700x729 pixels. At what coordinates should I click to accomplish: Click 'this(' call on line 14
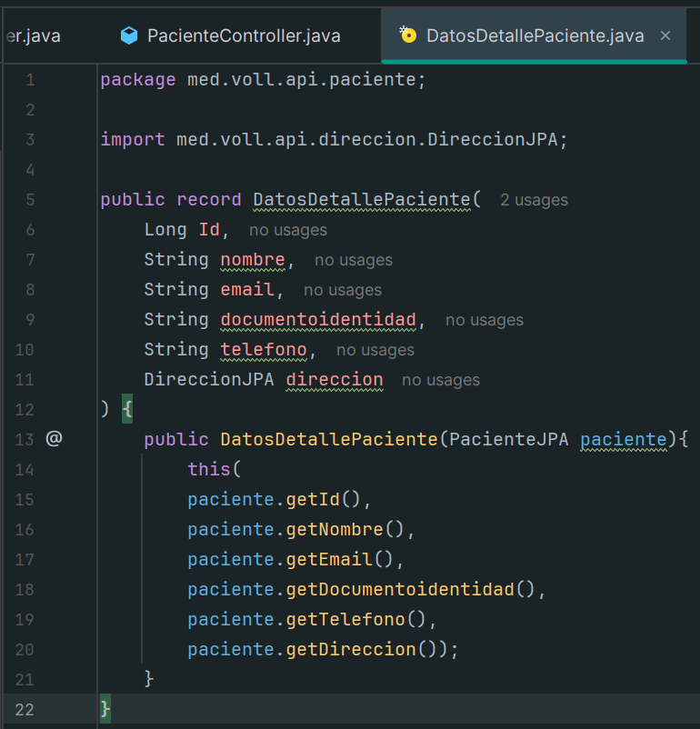click(214, 470)
